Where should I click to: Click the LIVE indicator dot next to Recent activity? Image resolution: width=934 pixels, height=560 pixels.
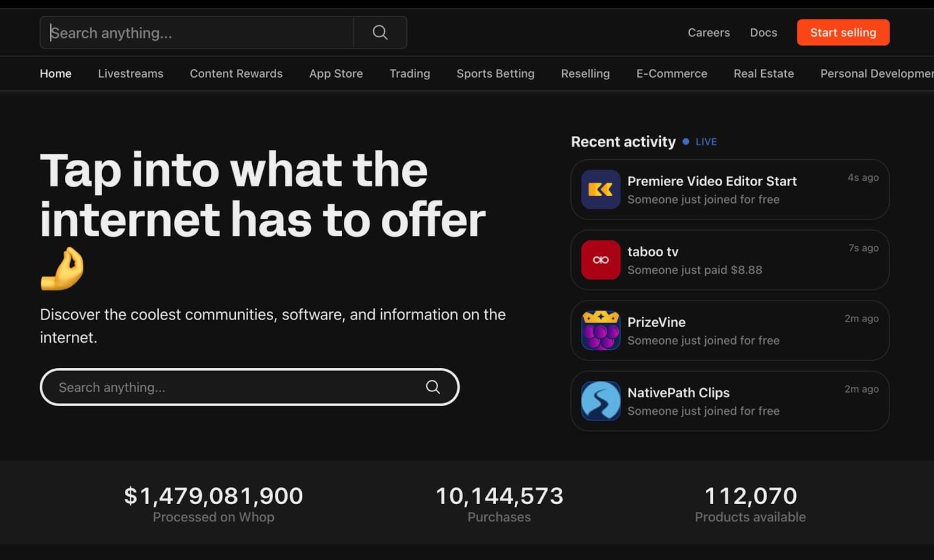(x=686, y=141)
